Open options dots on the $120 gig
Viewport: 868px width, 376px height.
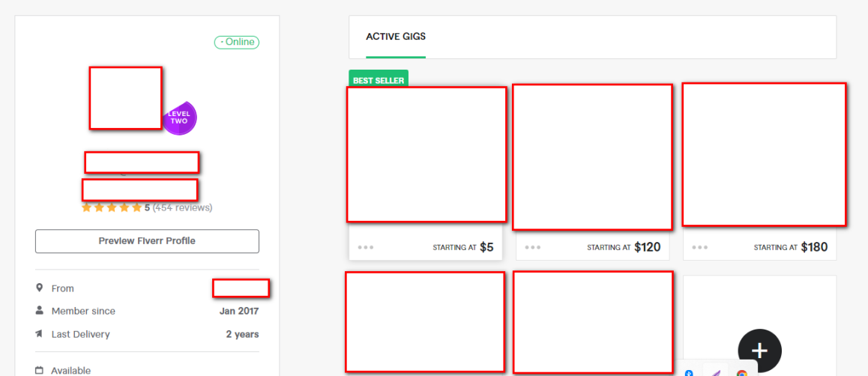tap(532, 247)
